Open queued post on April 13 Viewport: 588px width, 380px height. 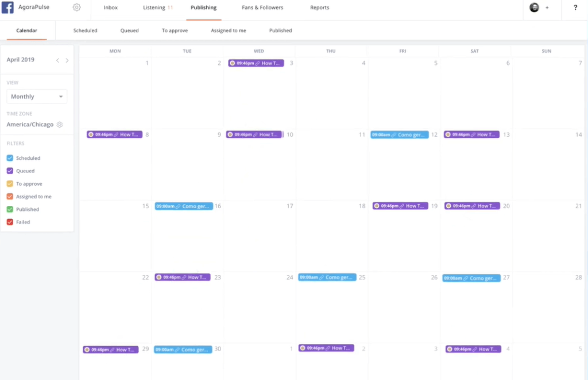471,135
